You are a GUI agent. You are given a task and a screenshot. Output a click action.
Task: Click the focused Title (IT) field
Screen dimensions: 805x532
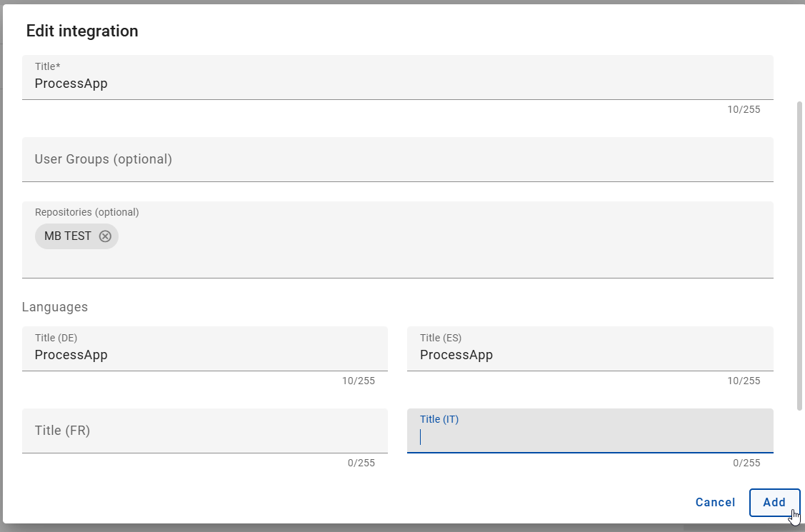pyautogui.click(x=589, y=436)
